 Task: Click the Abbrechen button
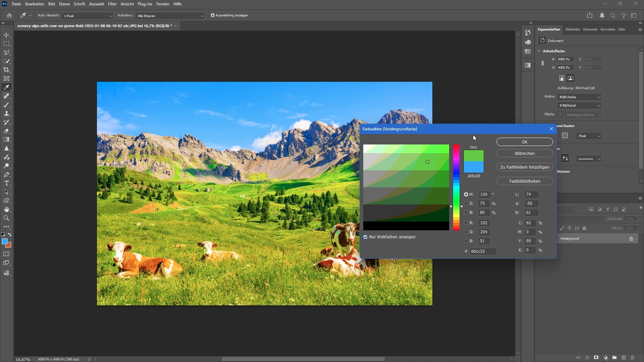coord(524,153)
